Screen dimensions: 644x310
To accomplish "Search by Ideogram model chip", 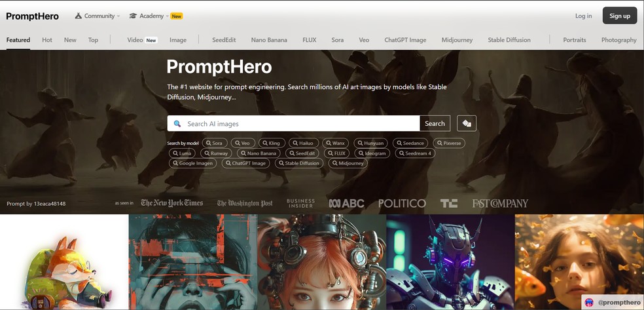I will (x=372, y=153).
